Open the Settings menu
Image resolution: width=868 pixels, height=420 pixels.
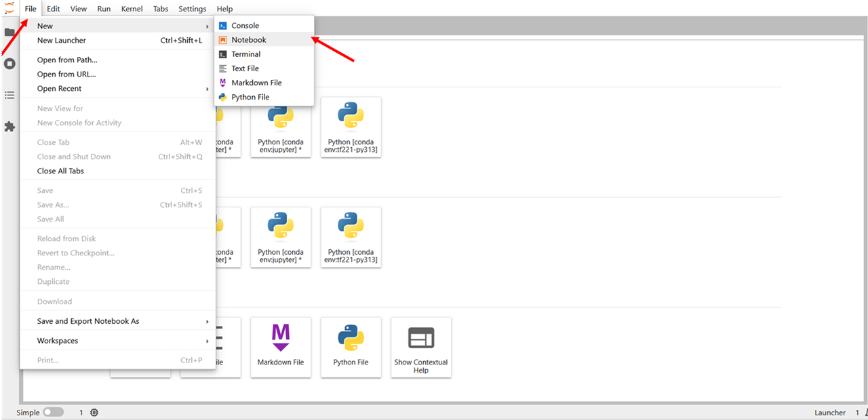coord(193,9)
